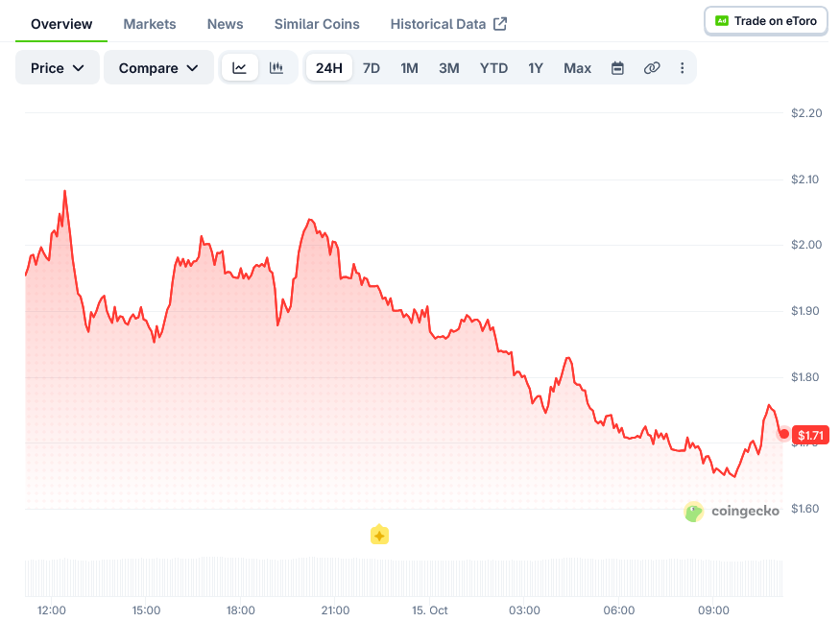Select the 24H time range
This screenshot has height=622, width=840.
tap(329, 68)
